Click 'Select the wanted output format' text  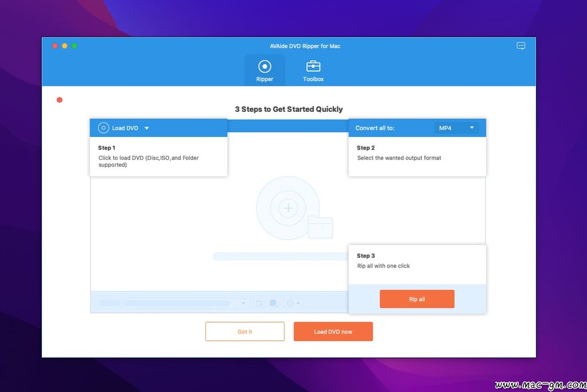coord(399,158)
